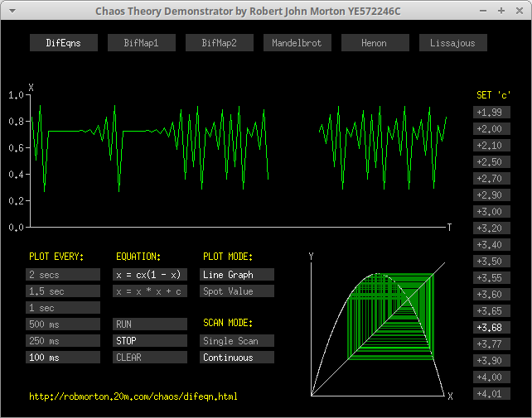Set c to +3.50
This screenshot has height=418, width=532.
(491, 262)
